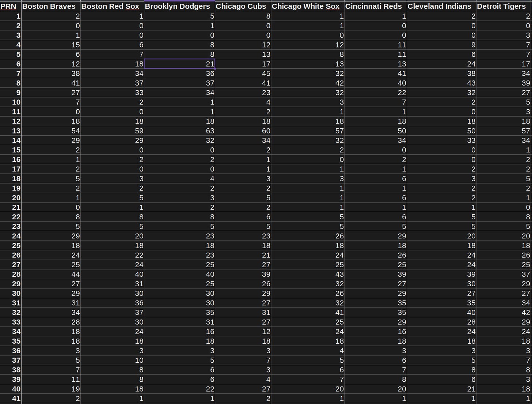
Task: Click the Detroit Tigers column header
Action: 504,6
